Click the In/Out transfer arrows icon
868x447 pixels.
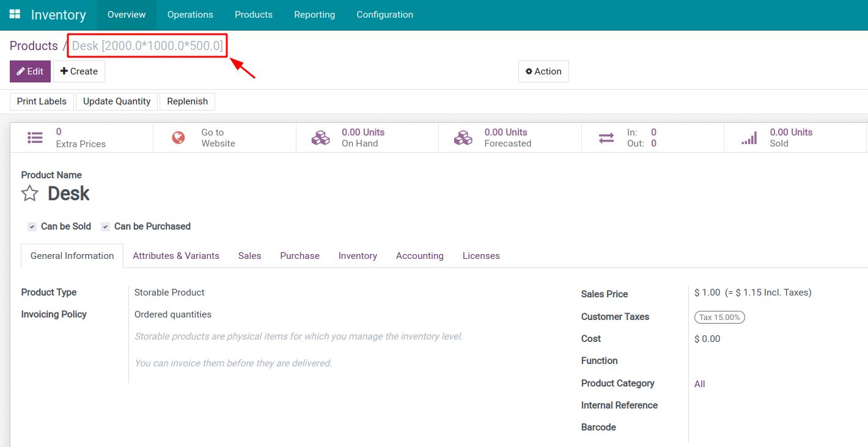606,138
